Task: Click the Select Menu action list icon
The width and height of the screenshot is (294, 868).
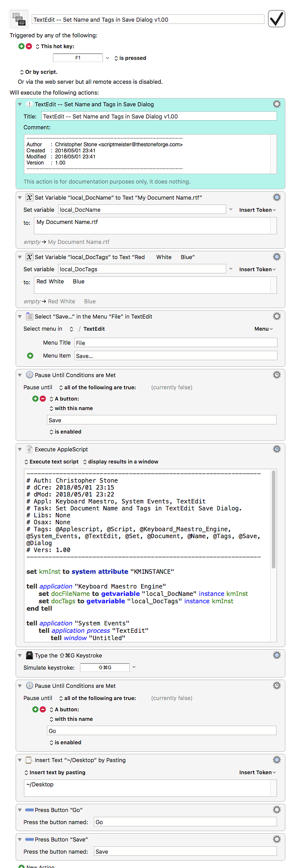Action: (x=29, y=316)
